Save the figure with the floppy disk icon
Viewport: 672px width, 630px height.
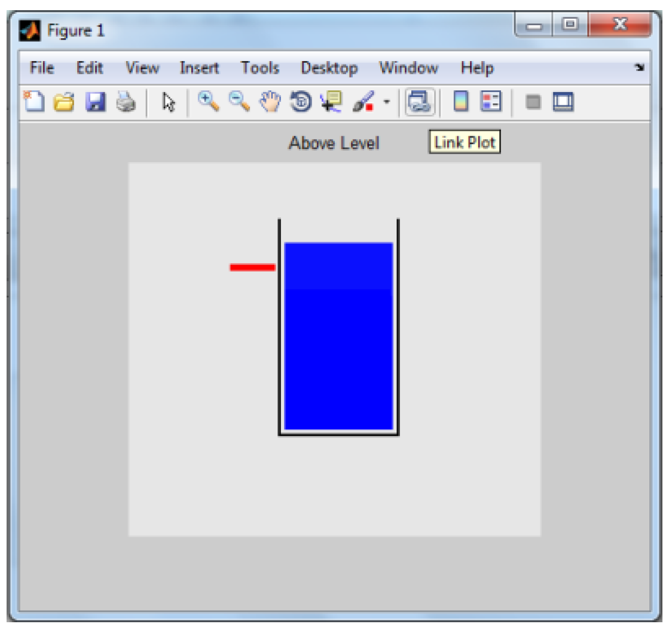point(95,102)
